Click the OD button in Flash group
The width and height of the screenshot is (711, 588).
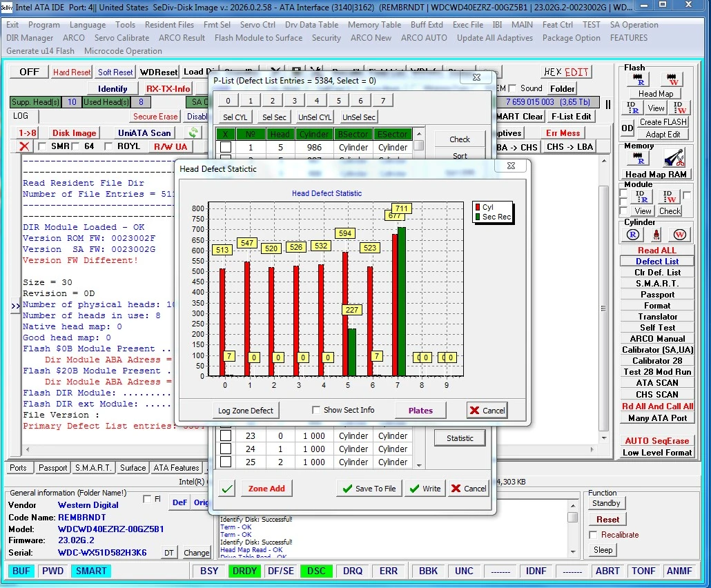click(627, 128)
